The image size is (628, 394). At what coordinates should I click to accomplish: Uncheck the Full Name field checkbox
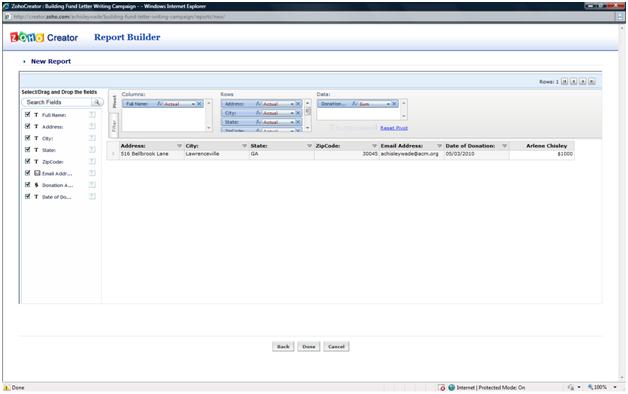tap(28, 115)
